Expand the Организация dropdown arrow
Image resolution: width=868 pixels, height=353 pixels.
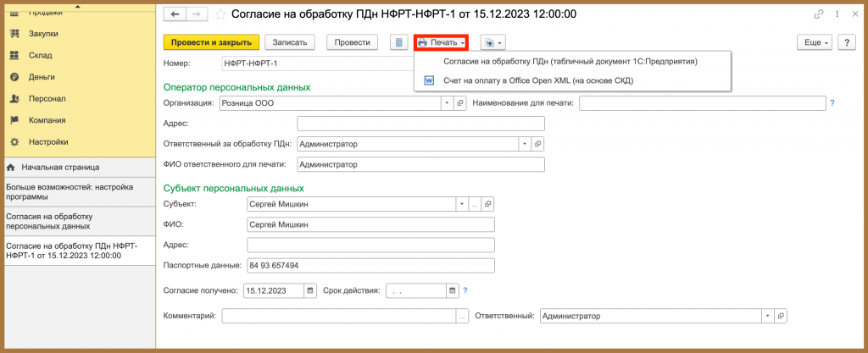(448, 103)
